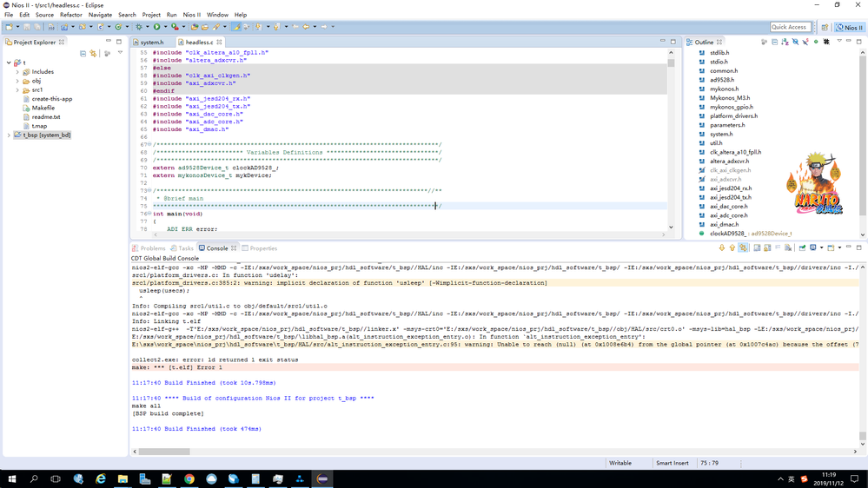Open the Refactor menu
Screen dimensions: 868x488
point(70,15)
